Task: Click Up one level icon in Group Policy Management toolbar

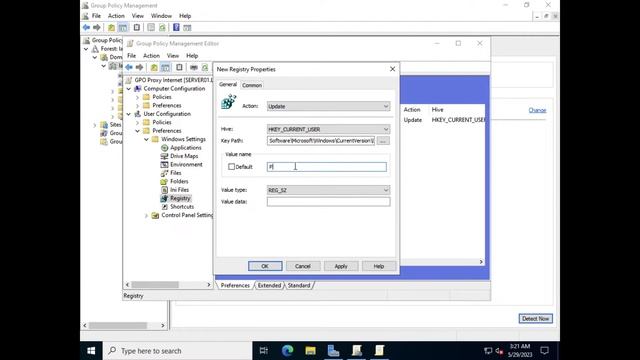Action: [x=111, y=27]
